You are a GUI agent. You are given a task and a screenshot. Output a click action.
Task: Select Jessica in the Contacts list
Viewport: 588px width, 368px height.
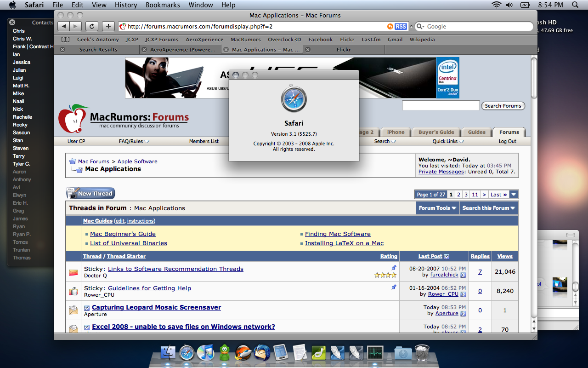(22, 62)
